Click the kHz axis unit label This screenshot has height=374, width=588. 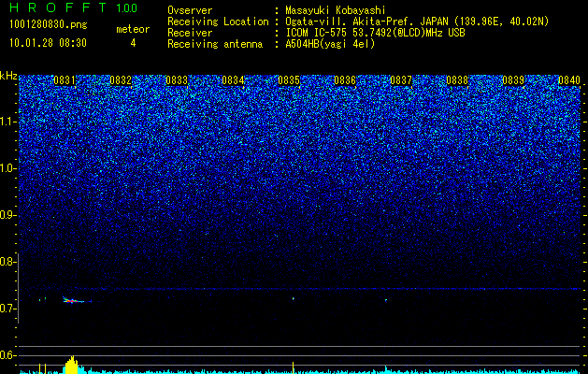pos(8,76)
